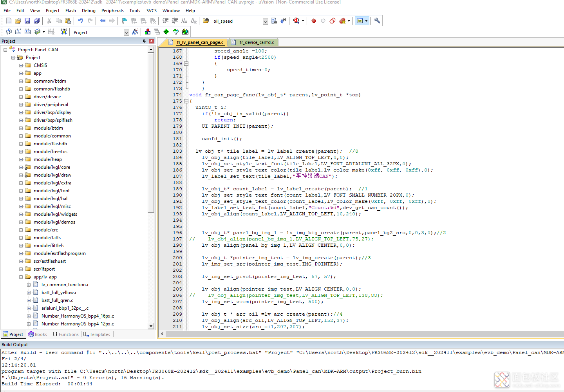Viewport: 564px width, 392px height.
Task: Open Select Software Packs icon
Action: (176, 32)
